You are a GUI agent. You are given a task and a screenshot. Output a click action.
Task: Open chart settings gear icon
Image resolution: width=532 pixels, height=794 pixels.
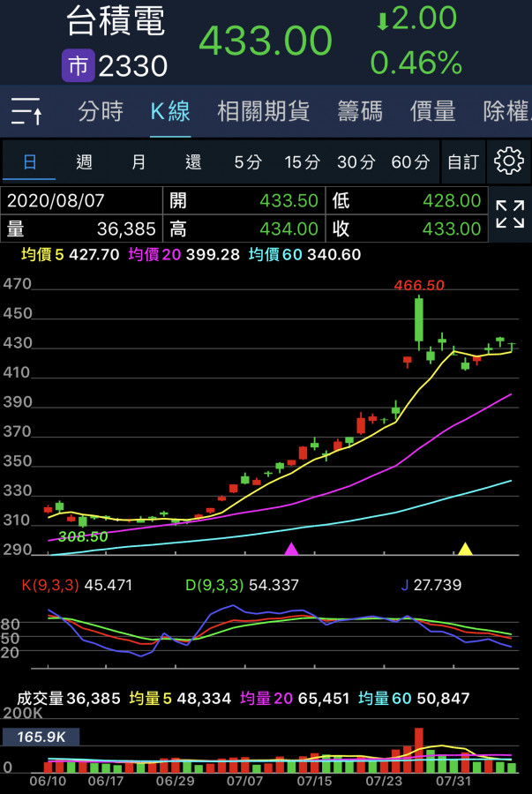pos(509,161)
